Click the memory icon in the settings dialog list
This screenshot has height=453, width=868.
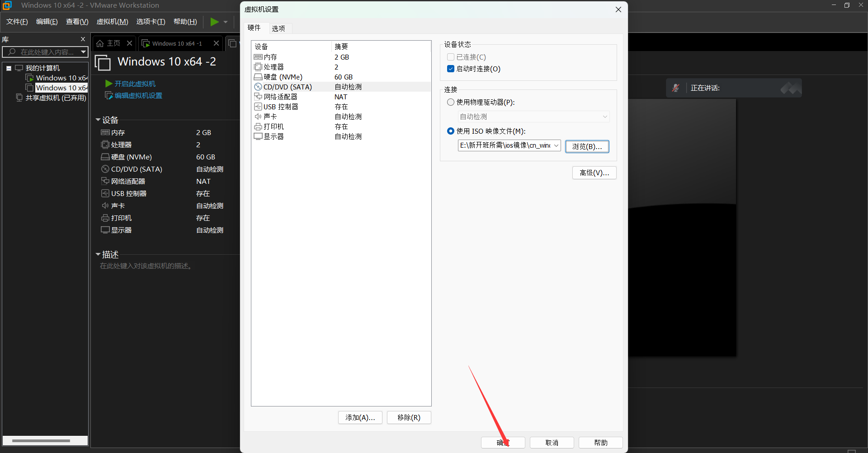pyautogui.click(x=258, y=57)
